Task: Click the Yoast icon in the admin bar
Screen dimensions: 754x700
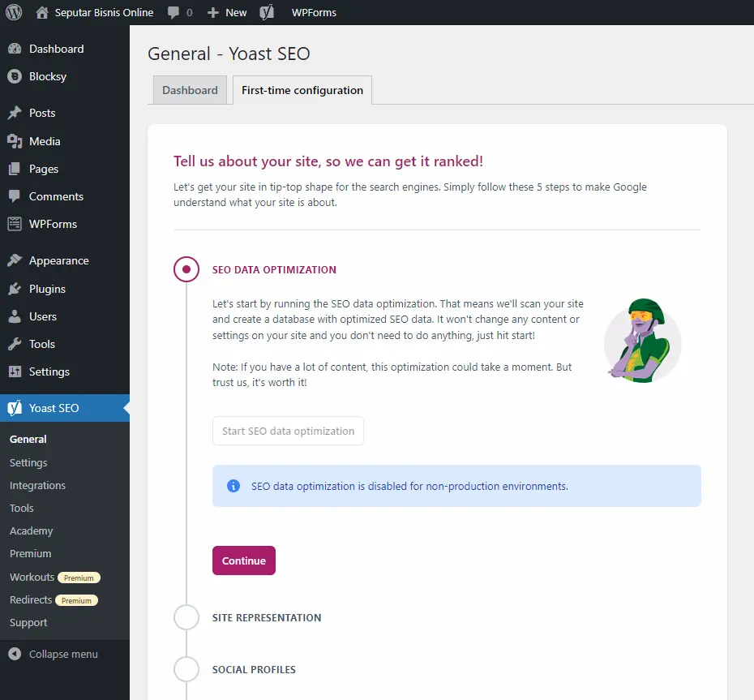Action: coord(267,12)
